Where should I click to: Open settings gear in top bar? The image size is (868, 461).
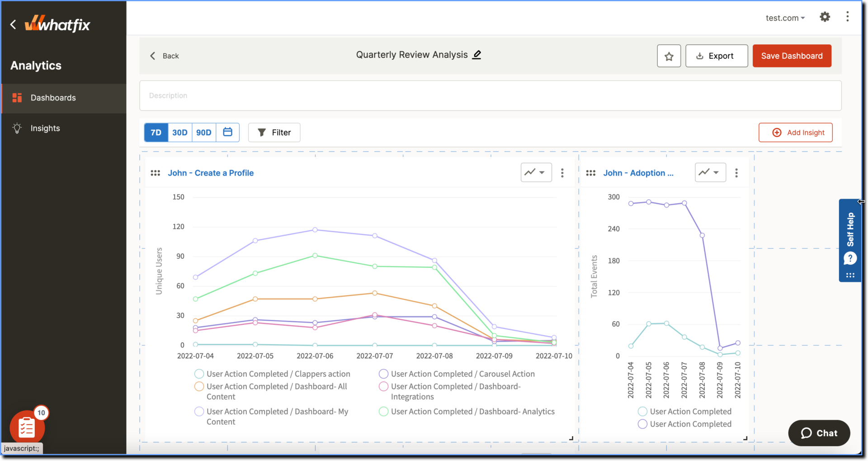pos(825,17)
